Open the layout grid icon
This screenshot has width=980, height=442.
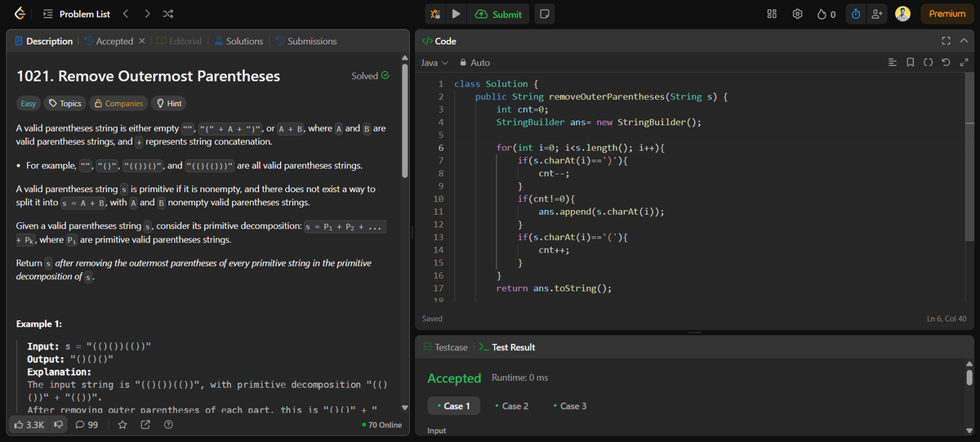pyautogui.click(x=773, y=14)
